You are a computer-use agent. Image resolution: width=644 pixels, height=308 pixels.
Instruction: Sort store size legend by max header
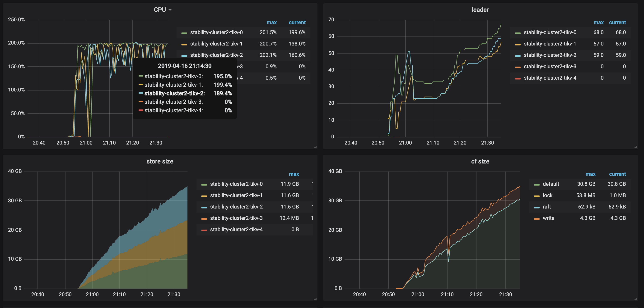(x=294, y=174)
